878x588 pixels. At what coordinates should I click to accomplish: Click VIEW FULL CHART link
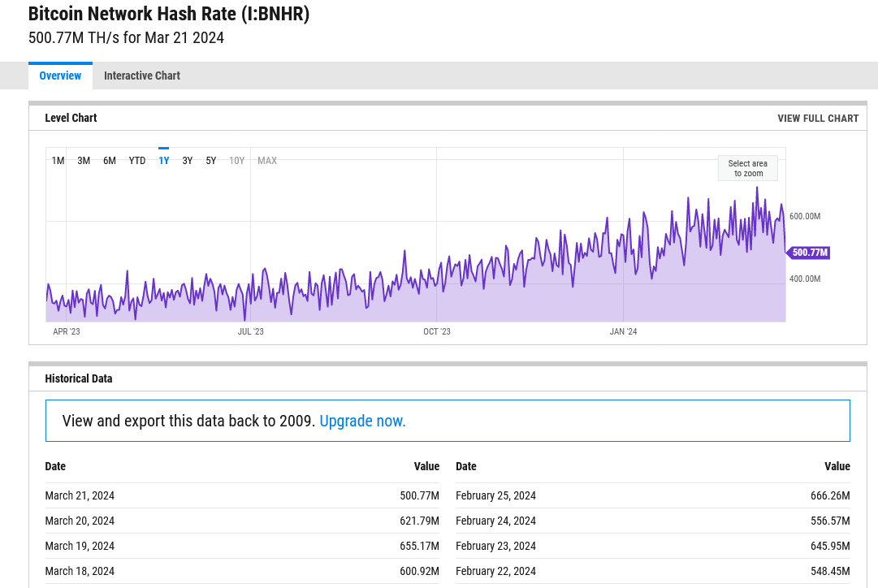tap(818, 118)
